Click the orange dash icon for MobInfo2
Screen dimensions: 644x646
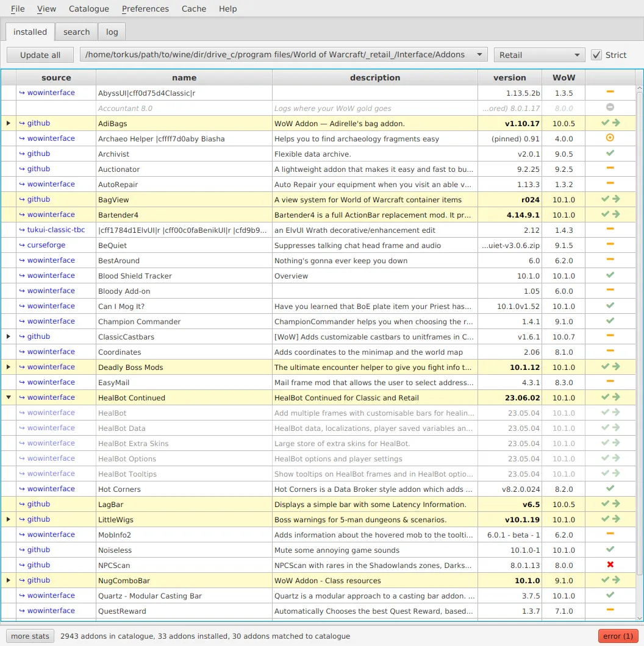pyautogui.click(x=610, y=534)
